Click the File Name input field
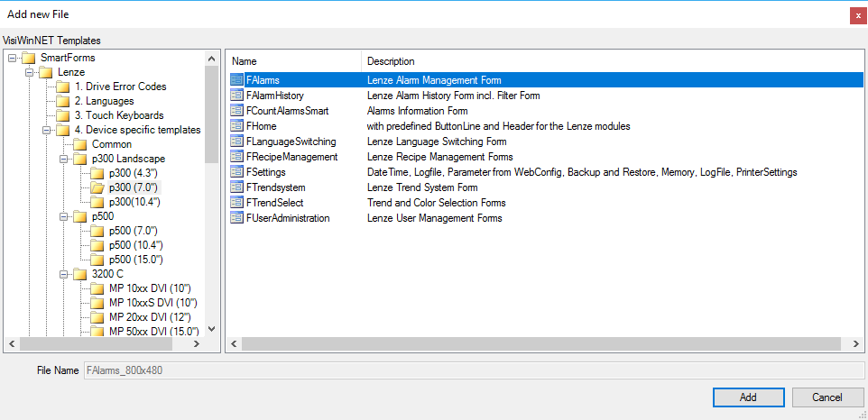This screenshot has height=420, width=868. pyautogui.click(x=474, y=370)
